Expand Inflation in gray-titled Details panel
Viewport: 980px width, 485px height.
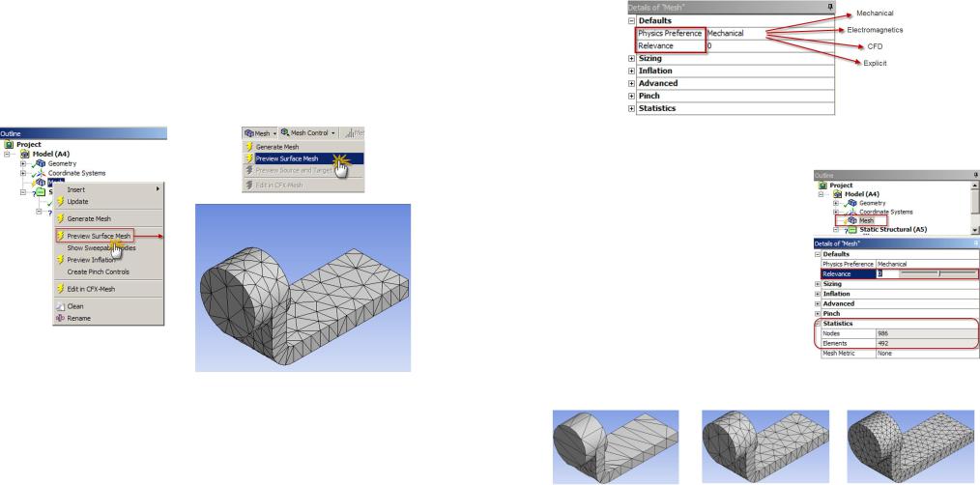click(631, 71)
